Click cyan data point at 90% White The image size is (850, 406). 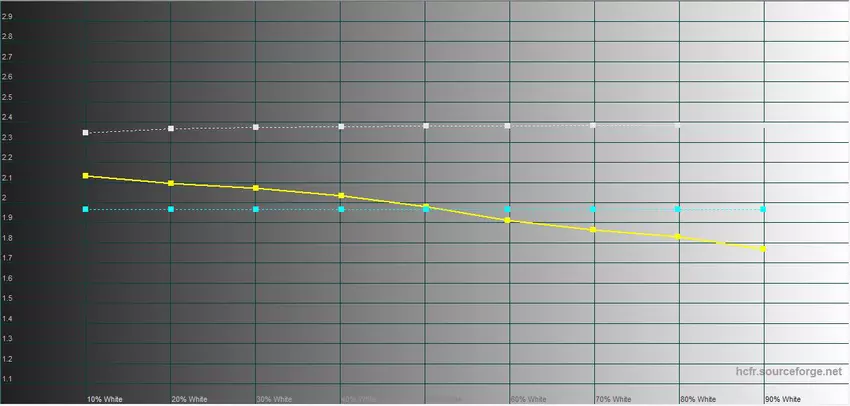[764, 209]
